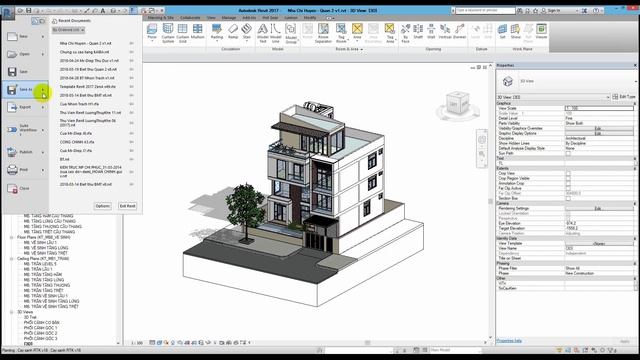Pin the Template Revit 2017 document

(131, 87)
